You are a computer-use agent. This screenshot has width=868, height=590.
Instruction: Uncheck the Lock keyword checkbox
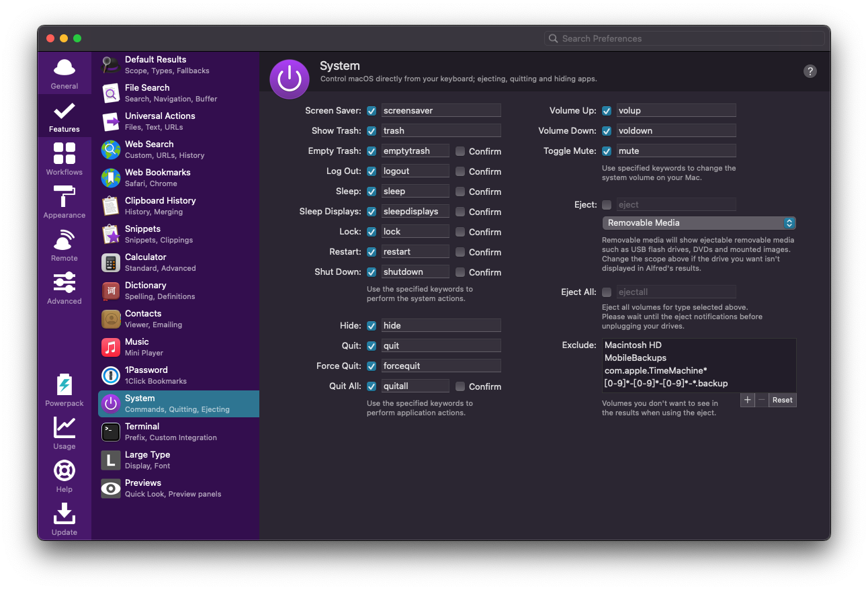372,232
